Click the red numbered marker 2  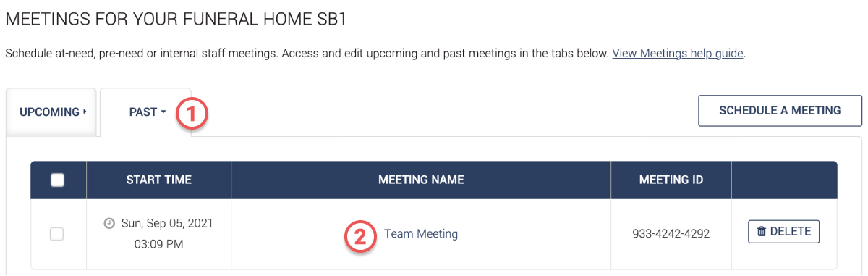tap(361, 235)
